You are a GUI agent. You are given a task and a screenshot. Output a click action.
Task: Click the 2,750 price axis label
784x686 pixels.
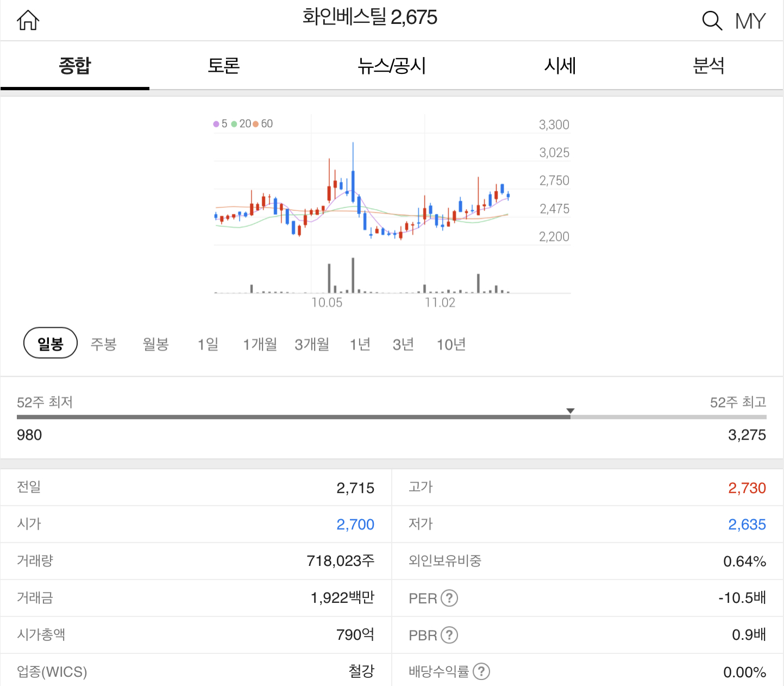pos(554,181)
